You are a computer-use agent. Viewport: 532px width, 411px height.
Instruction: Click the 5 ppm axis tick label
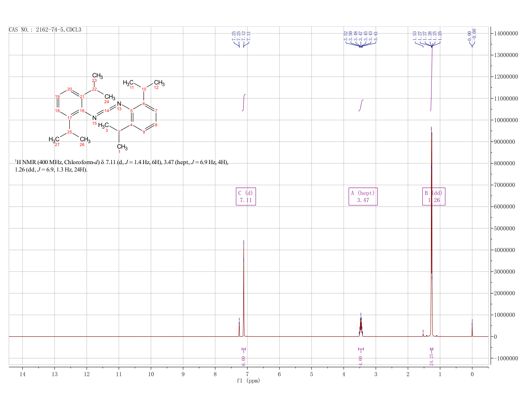(311, 374)
